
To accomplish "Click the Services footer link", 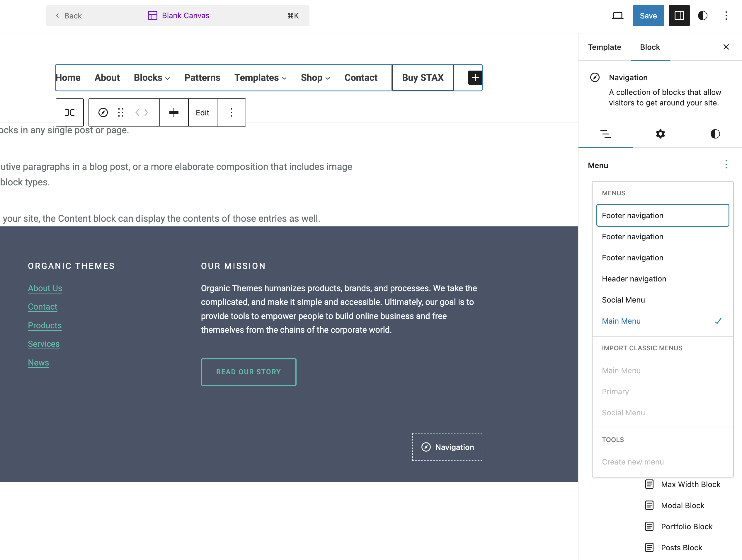I will [44, 344].
